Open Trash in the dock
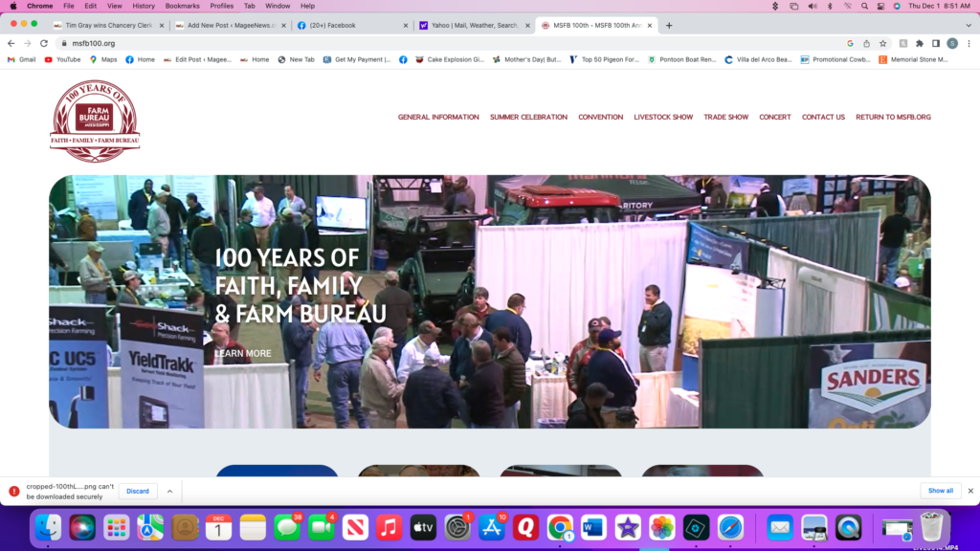 931,527
